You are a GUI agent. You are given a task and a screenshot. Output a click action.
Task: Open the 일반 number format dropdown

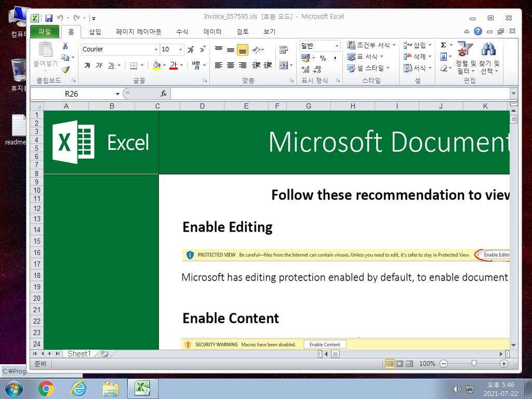coord(337,46)
